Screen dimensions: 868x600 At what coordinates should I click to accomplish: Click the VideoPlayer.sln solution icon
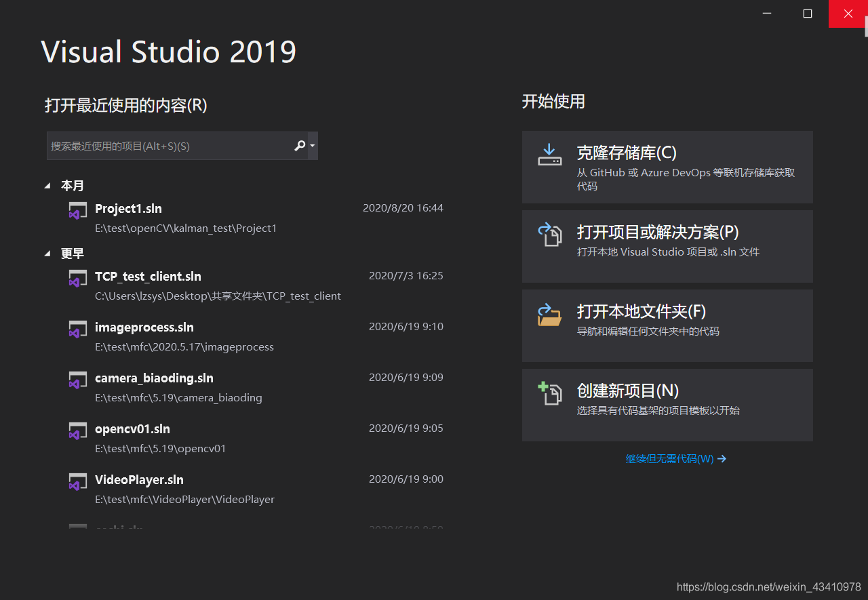click(77, 482)
